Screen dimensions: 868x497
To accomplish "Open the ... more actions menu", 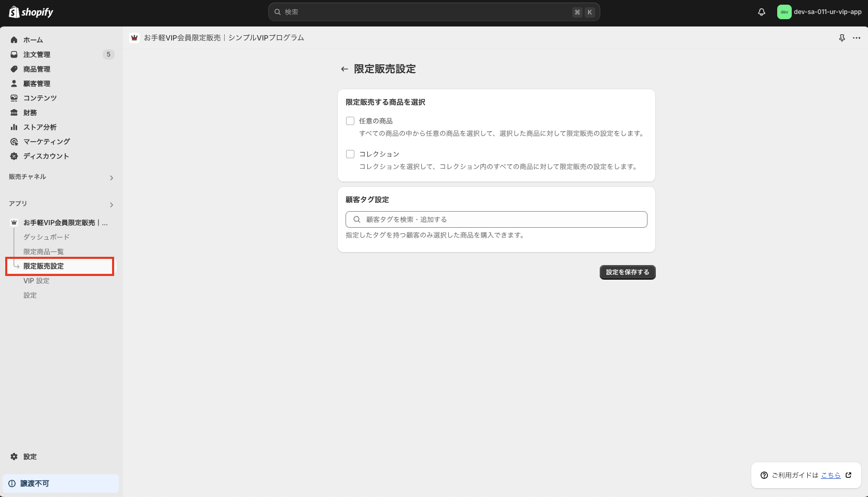I will coord(857,37).
